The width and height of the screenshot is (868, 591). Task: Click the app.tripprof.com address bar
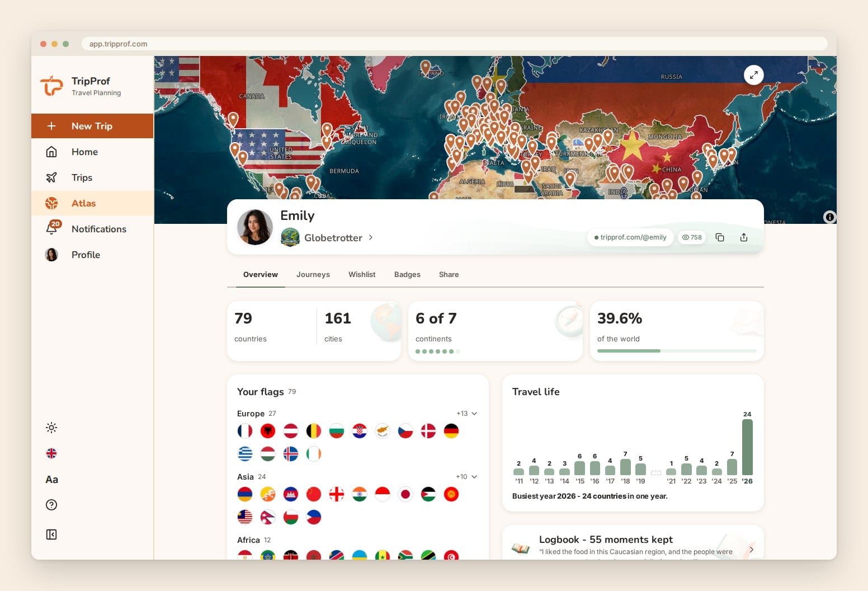(x=454, y=44)
